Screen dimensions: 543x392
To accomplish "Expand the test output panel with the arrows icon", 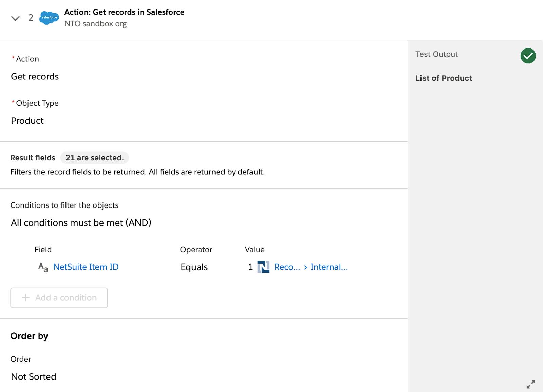I will [531, 384].
